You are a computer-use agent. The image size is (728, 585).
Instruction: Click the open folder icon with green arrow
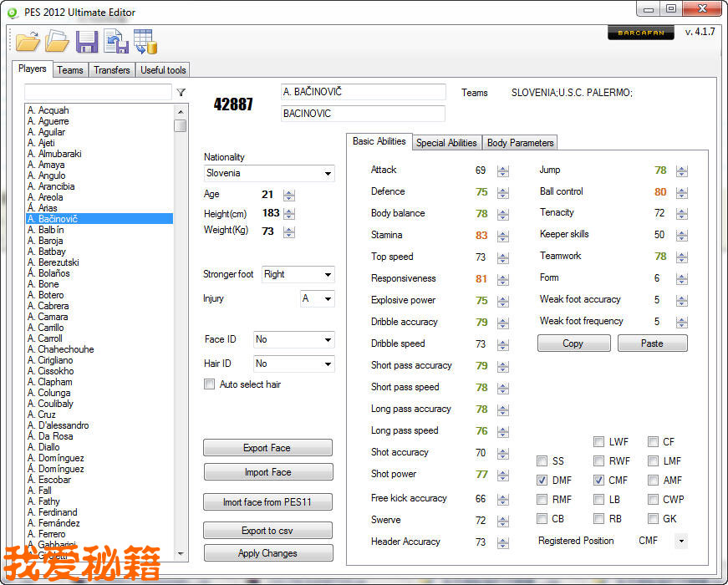28,41
